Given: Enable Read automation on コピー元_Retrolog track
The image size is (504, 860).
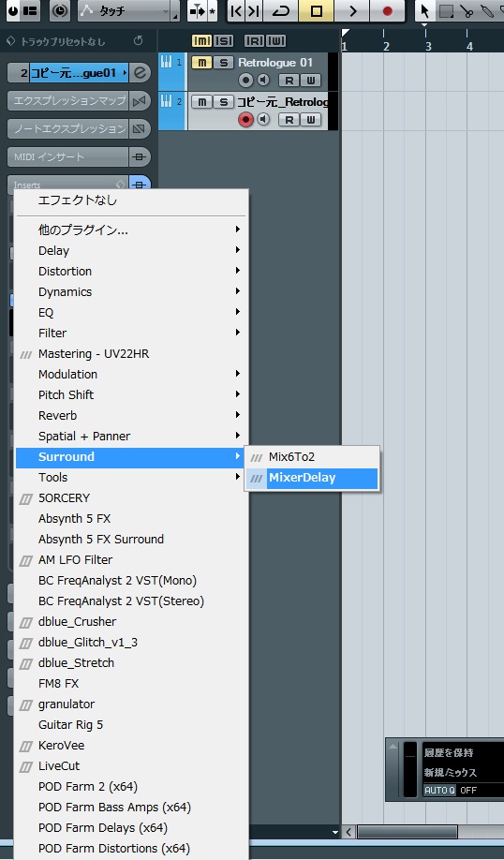Looking at the screenshot, I should (x=289, y=120).
